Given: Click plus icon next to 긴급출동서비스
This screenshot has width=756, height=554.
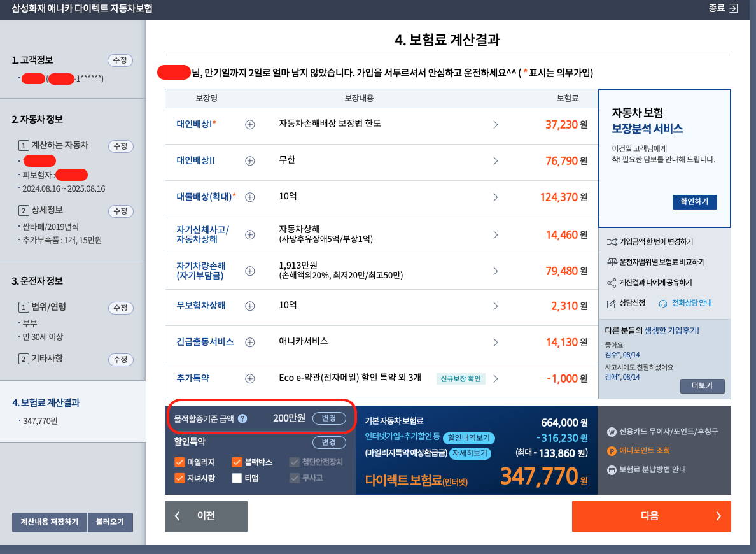Looking at the screenshot, I should pos(249,342).
